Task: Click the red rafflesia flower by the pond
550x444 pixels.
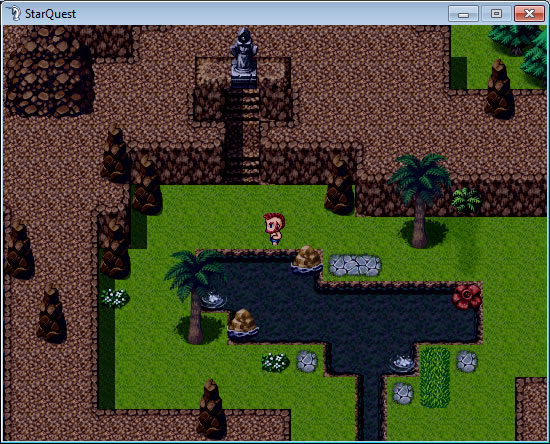Action: tap(467, 297)
